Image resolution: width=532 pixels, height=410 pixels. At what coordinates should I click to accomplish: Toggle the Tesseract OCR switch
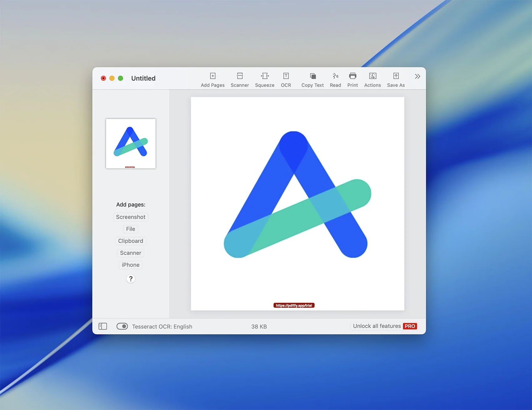pyautogui.click(x=122, y=326)
